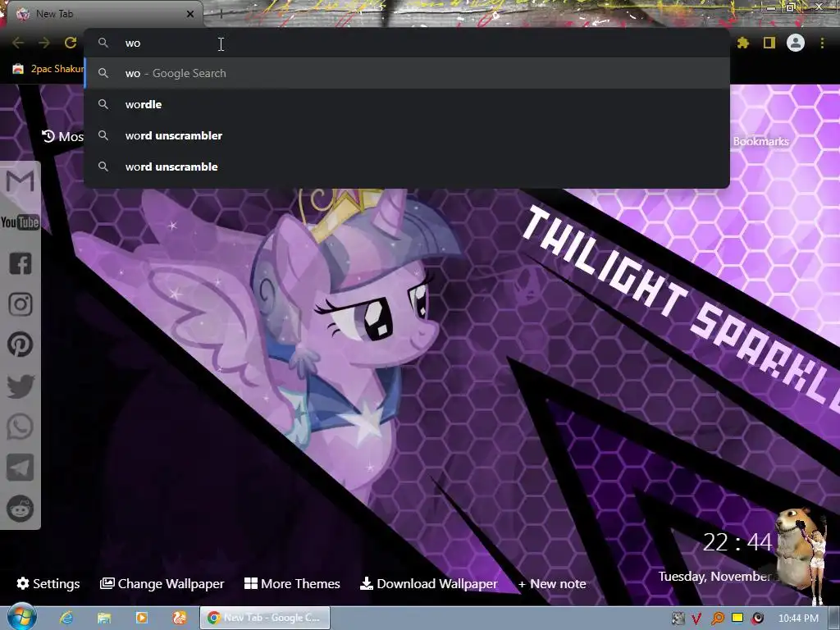Open Windows Explorer folder in taskbar
Image resolution: width=840 pixels, height=630 pixels.
tap(104, 618)
